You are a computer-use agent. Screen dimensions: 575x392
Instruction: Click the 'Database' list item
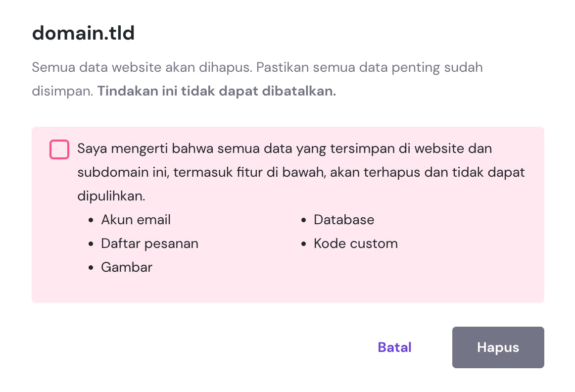pos(344,220)
